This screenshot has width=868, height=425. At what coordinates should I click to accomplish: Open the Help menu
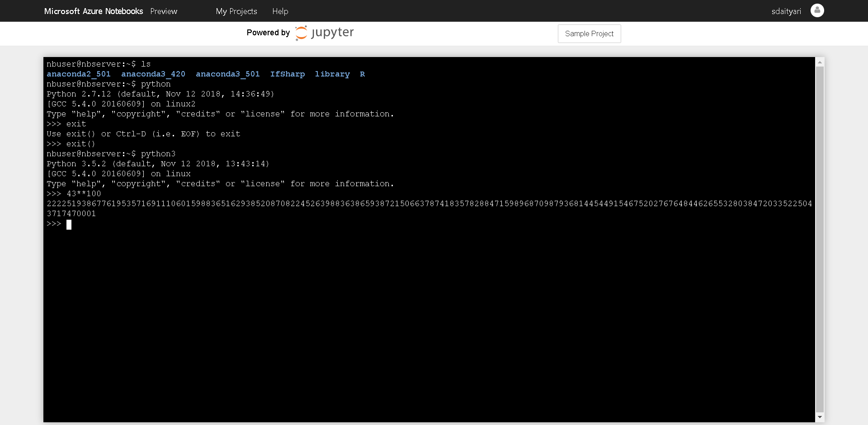pos(280,11)
